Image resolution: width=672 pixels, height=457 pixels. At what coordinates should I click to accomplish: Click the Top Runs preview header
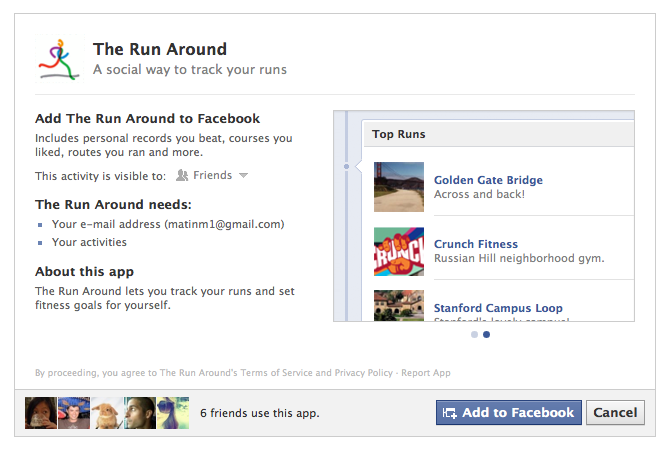[x=498, y=134]
